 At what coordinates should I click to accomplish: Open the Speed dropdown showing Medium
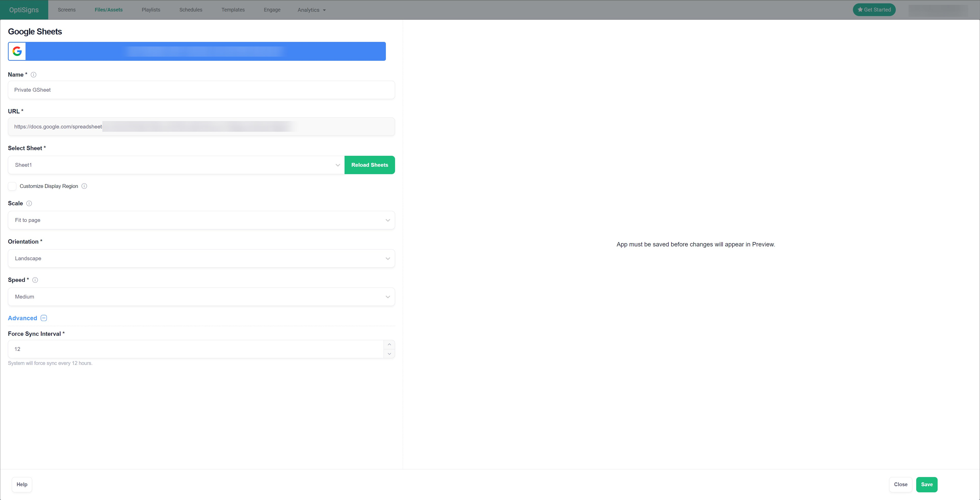[x=201, y=297]
